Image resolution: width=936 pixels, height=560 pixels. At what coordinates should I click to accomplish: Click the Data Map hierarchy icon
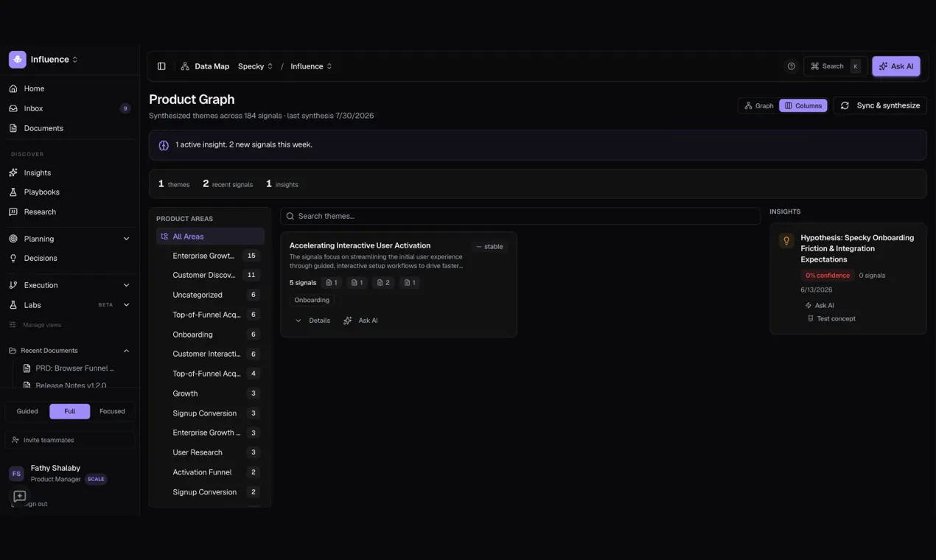[185, 66]
